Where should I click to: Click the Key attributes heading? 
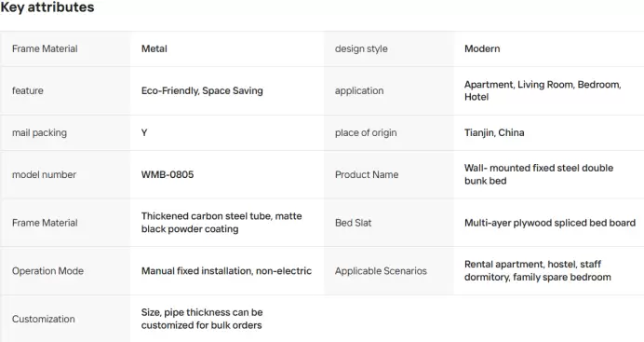[47, 7]
